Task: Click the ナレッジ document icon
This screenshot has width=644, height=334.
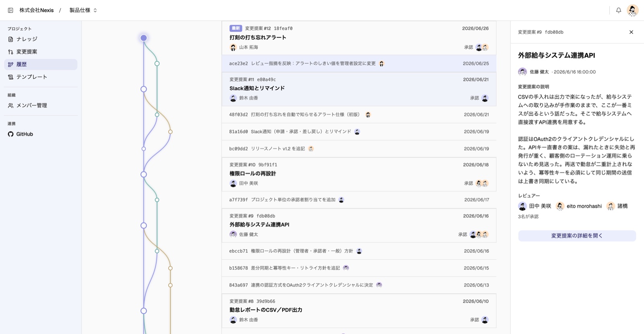Action: (x=10, y=39)
